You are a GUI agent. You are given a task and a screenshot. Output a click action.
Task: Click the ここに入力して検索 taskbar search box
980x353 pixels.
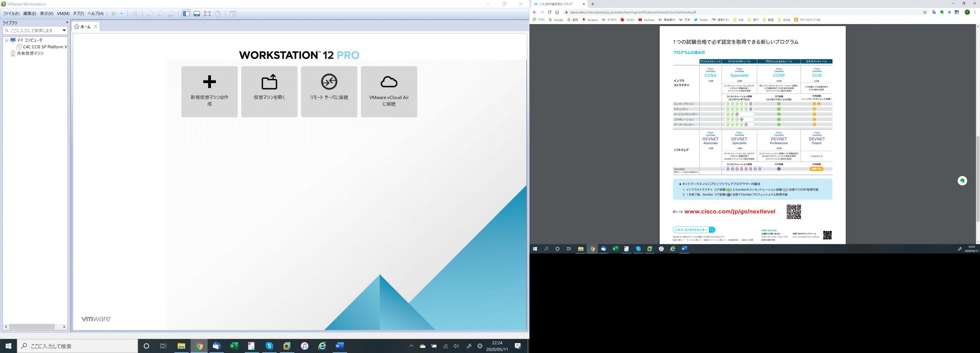click(78, 346)
